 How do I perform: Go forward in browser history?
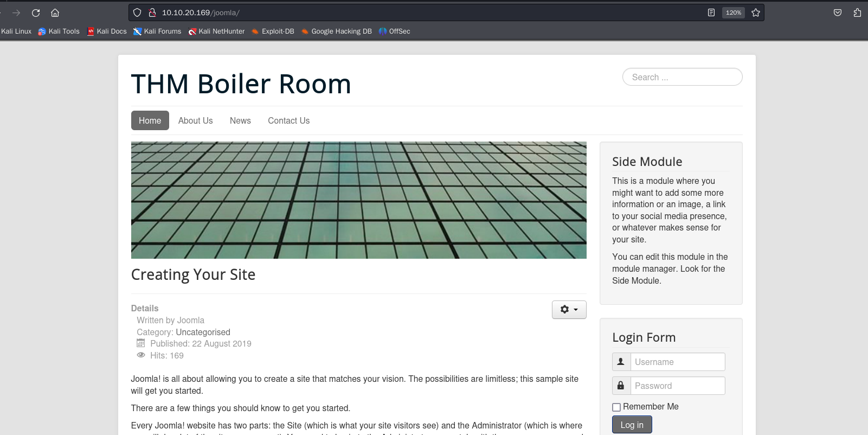point(16,12)
